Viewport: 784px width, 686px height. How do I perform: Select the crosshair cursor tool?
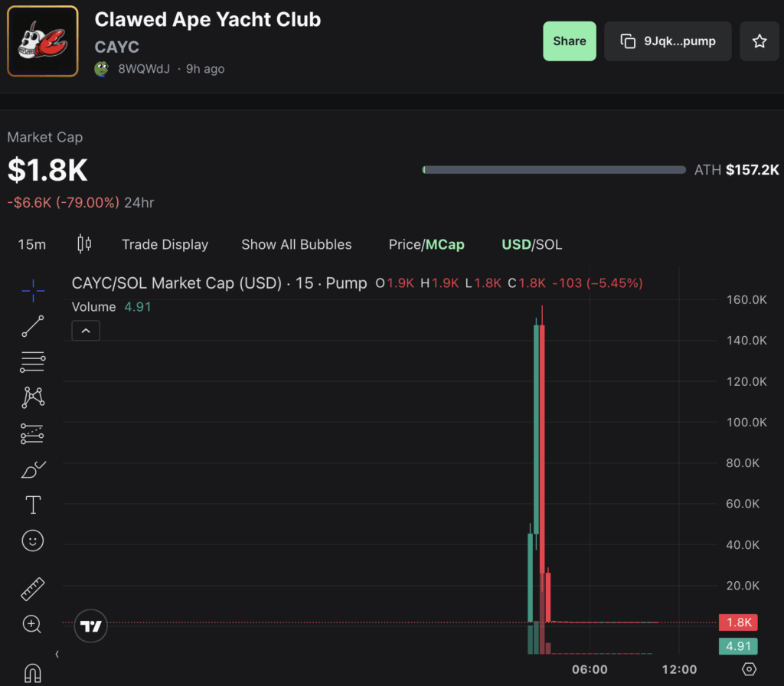(x=32, y=290)
